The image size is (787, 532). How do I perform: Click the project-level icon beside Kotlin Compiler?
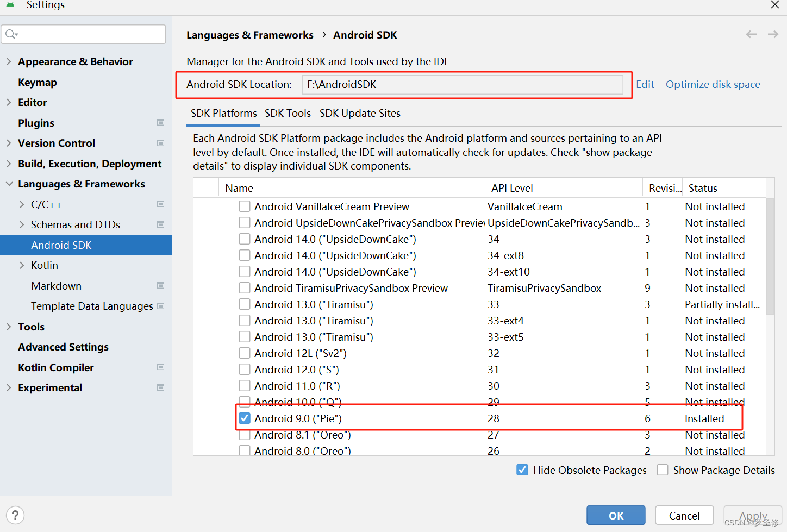[160, 367]
